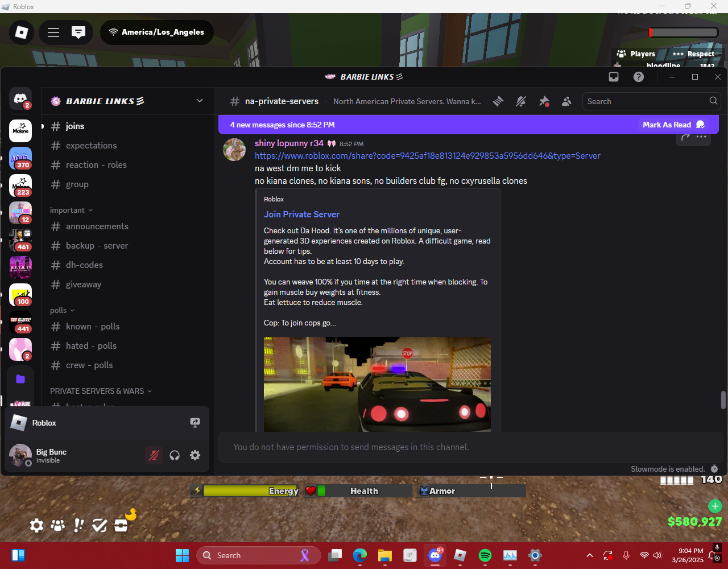Image resolution: width=728 pixels, height=569 pixels.
Task: Click the green plus above the cash
Action: click(x=715, y=506)
